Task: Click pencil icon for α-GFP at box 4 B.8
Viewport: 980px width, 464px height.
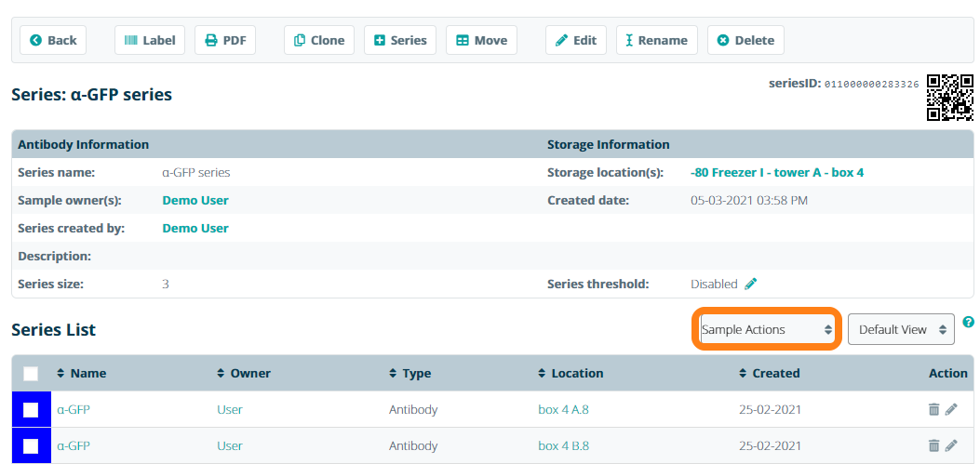Action: point(951,445)
